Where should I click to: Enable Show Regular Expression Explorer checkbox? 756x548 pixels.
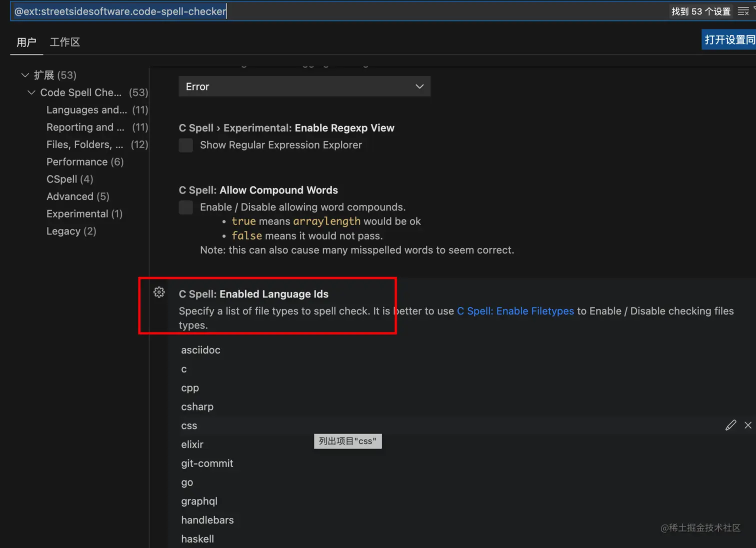[x=186, y=145]
